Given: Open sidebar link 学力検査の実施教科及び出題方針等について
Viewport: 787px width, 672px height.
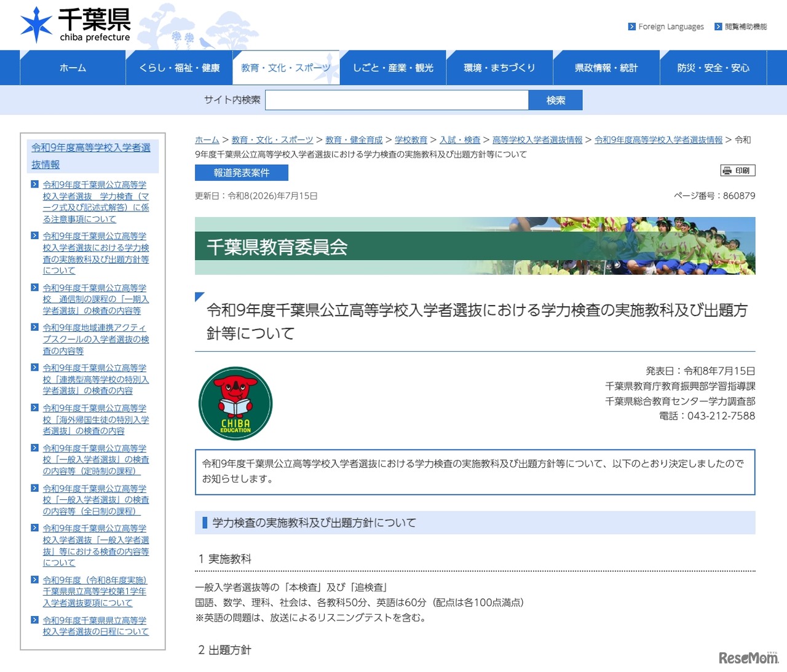Looking at the screenshot, I should 96,253.
